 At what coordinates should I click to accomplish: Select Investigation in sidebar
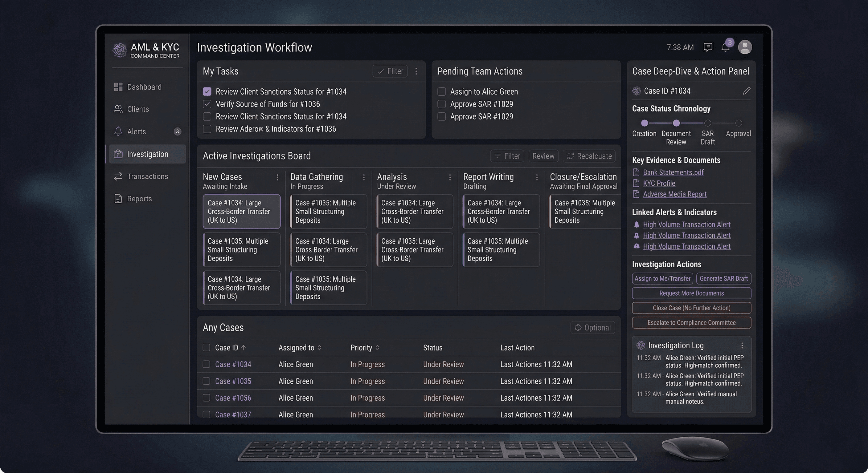(x=147, y=154)
